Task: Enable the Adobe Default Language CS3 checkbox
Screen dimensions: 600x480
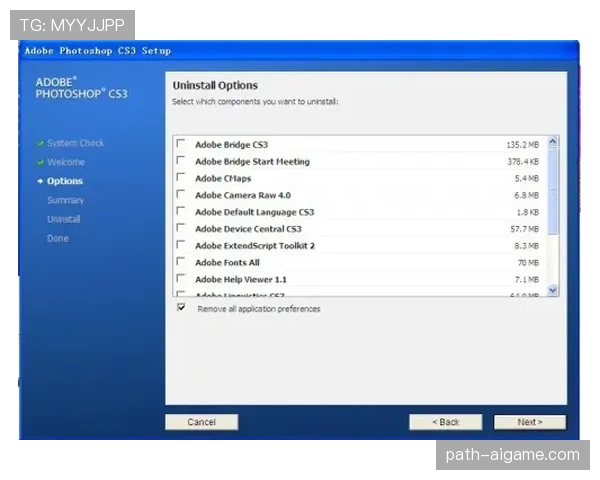Action: (x=181, y=211)
